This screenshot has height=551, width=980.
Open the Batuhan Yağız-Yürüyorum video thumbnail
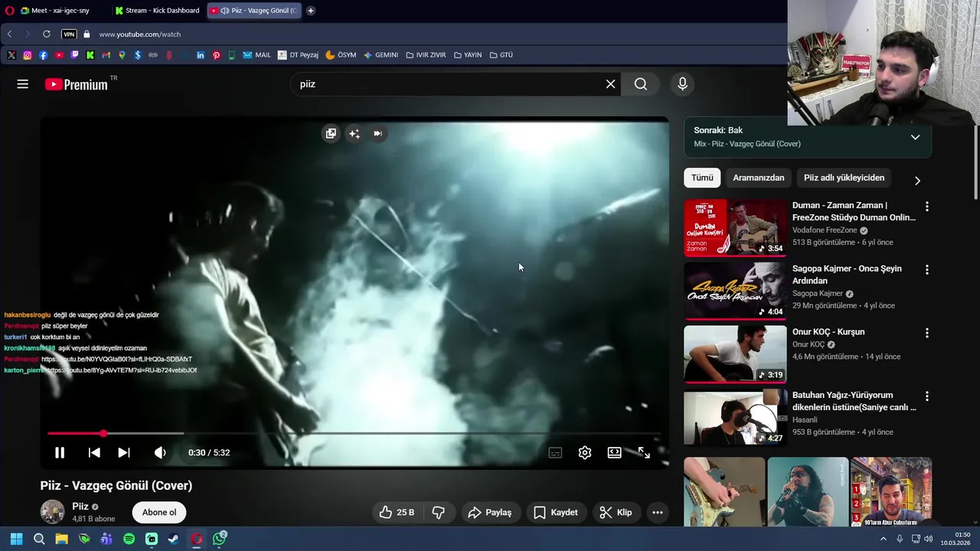tap(735, 417)
